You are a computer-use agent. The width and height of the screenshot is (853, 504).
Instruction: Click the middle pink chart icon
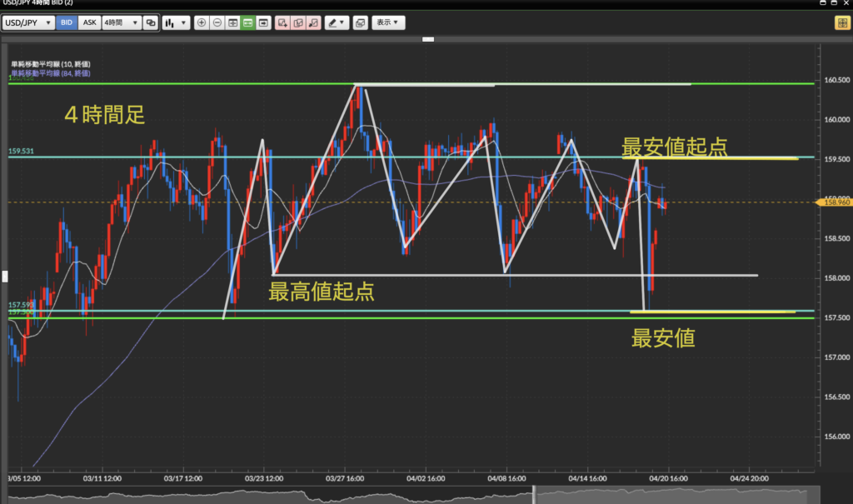pyautogui.click(x=297, y=22)
